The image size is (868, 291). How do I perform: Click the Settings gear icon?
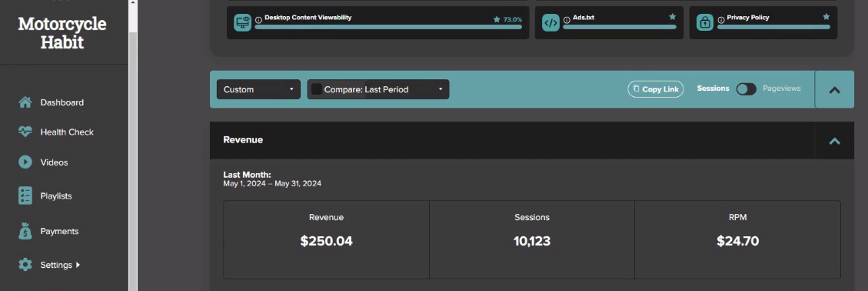click(25, 264)
